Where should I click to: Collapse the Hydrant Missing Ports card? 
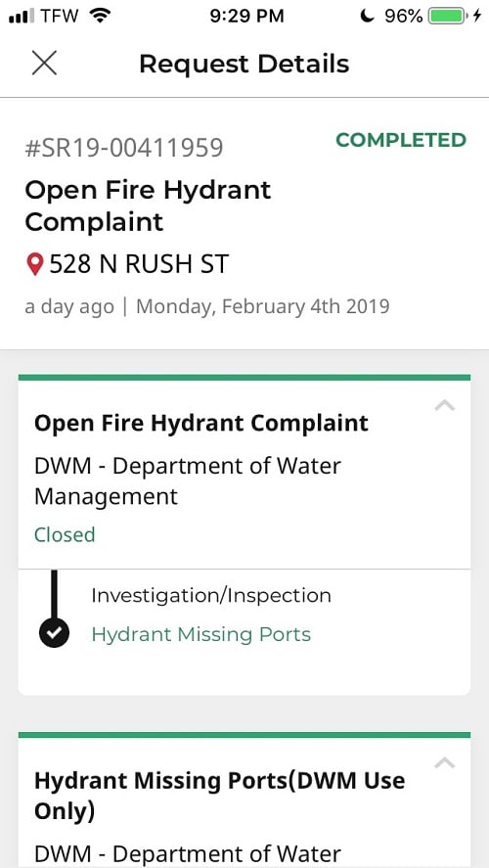tap(445, 763)
